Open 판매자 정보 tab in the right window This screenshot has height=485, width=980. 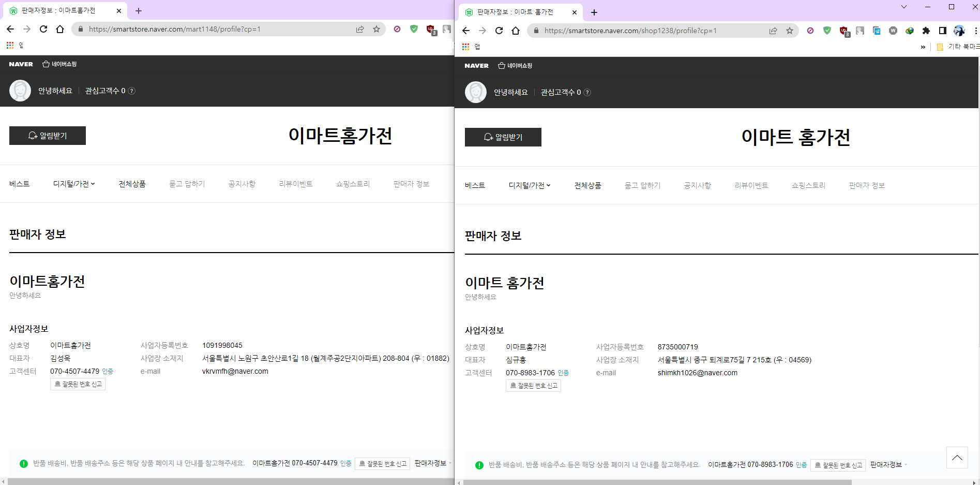point(867,185)
